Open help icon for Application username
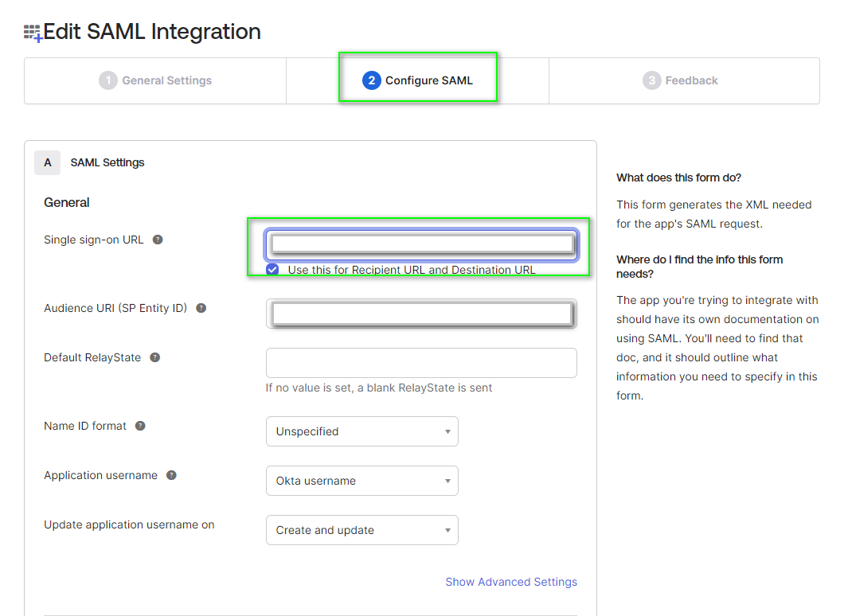 [171, 475]
